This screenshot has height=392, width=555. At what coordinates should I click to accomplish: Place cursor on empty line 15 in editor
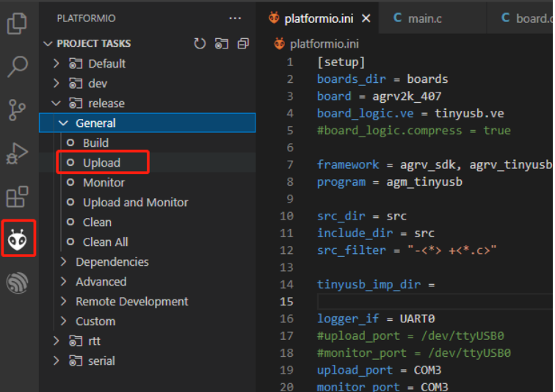point(435,302)
